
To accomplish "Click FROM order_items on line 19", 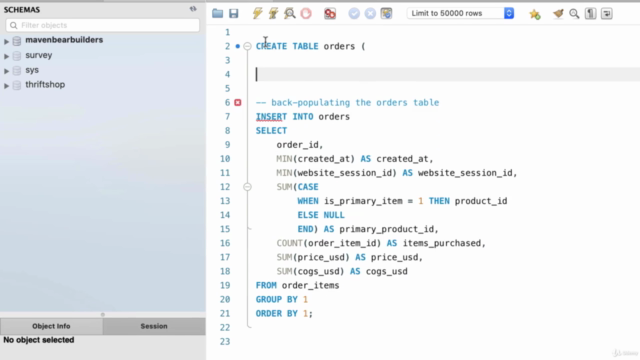I will click(298, 285).
